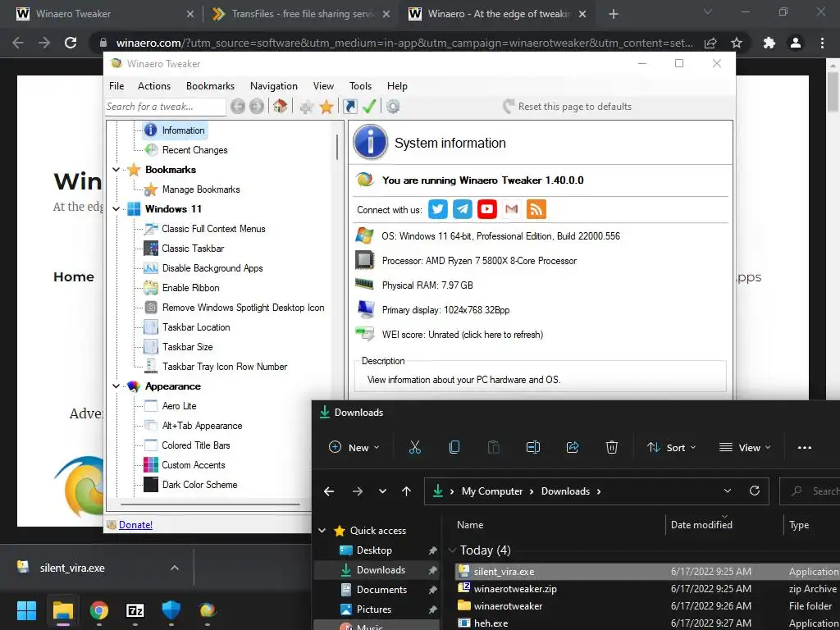Click the Cut scissors icon in Explorer
Viewport: 840px width, 630px height.
(x=414, y=447)
